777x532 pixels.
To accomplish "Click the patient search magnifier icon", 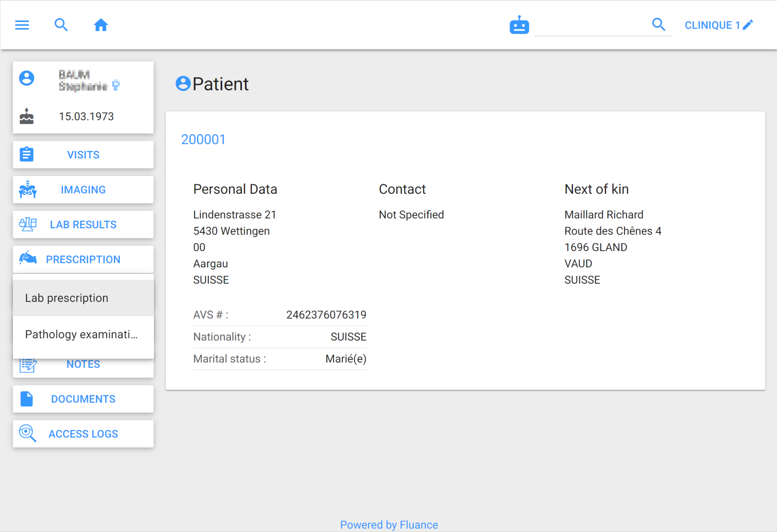I will pyautogui.click(x=61, y=25).
